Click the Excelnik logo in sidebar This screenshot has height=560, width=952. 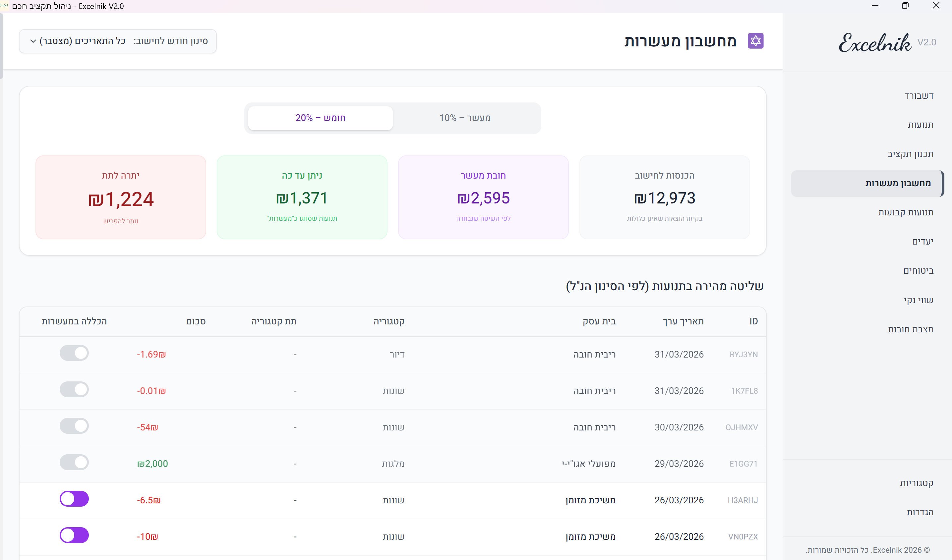(874, 42)
